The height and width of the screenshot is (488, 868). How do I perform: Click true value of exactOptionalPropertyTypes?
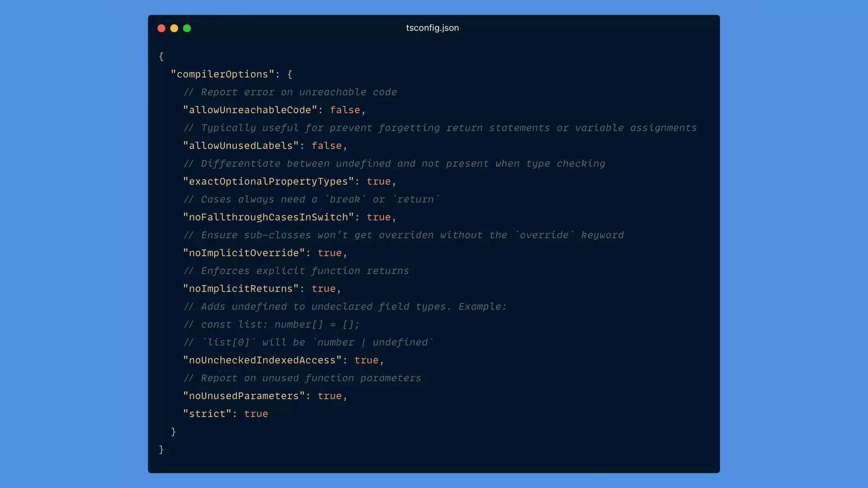pos(378,181)
